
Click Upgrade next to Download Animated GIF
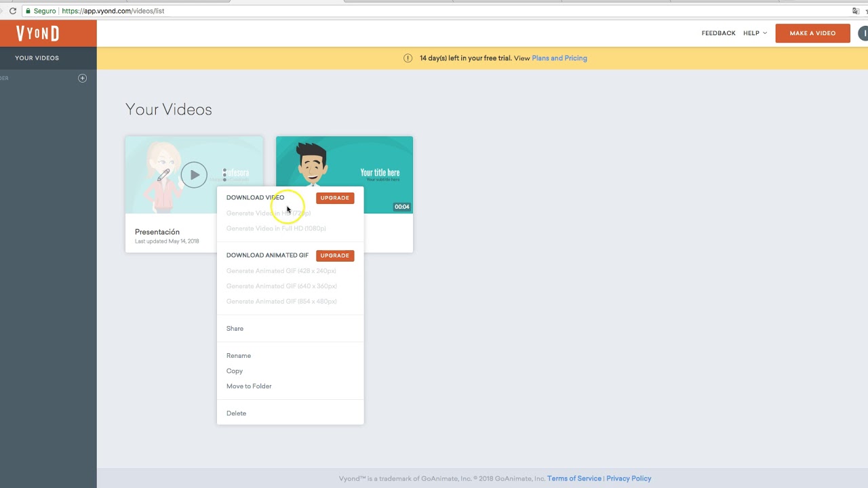click(x=335, y=256)
